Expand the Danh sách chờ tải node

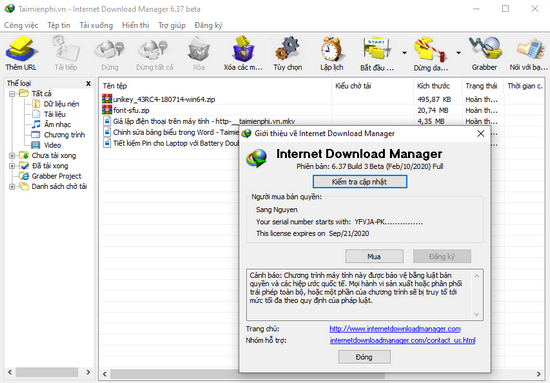(x=12, y=187)
